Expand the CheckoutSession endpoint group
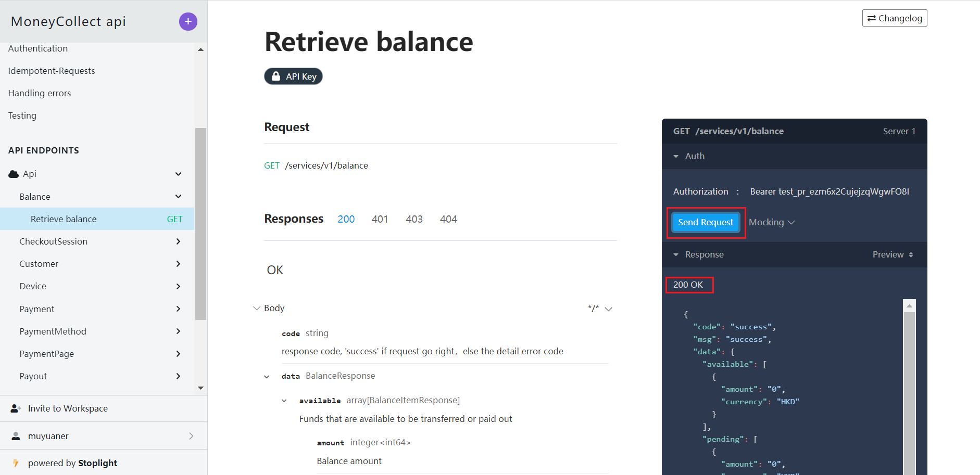 [178, 241]
